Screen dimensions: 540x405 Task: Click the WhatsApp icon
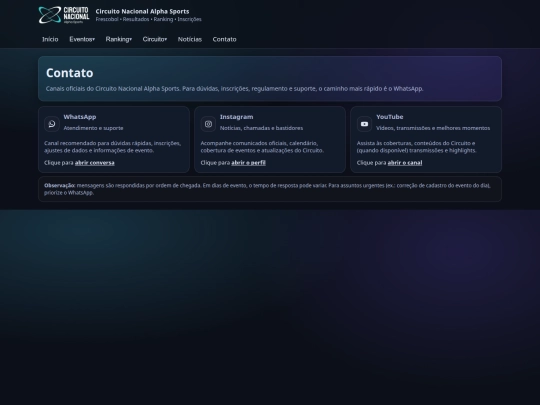tap(52, 124)
